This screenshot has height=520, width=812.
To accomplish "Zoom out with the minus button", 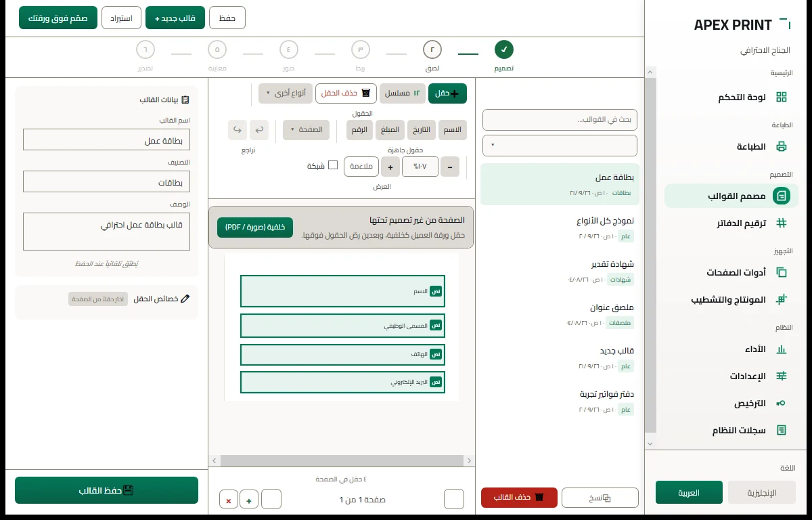I will tap(449, 167).
